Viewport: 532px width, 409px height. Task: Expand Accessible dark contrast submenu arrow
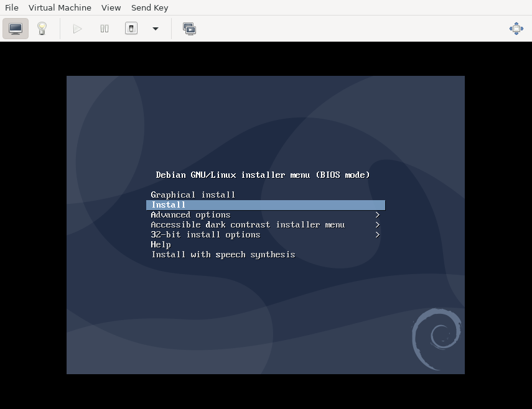tap(377, 224)
